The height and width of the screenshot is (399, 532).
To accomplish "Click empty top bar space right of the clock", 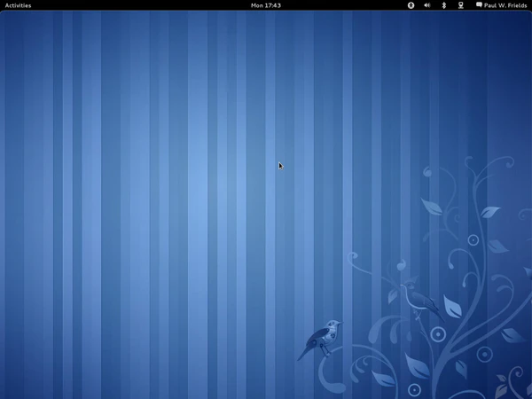I will (x=346, y=5).
